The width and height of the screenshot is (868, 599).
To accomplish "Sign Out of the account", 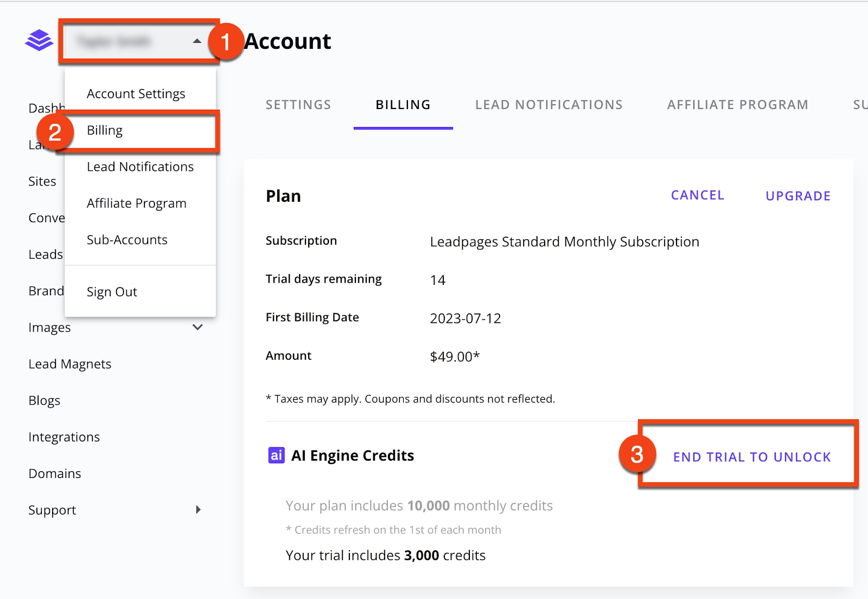I will (112, 292).
